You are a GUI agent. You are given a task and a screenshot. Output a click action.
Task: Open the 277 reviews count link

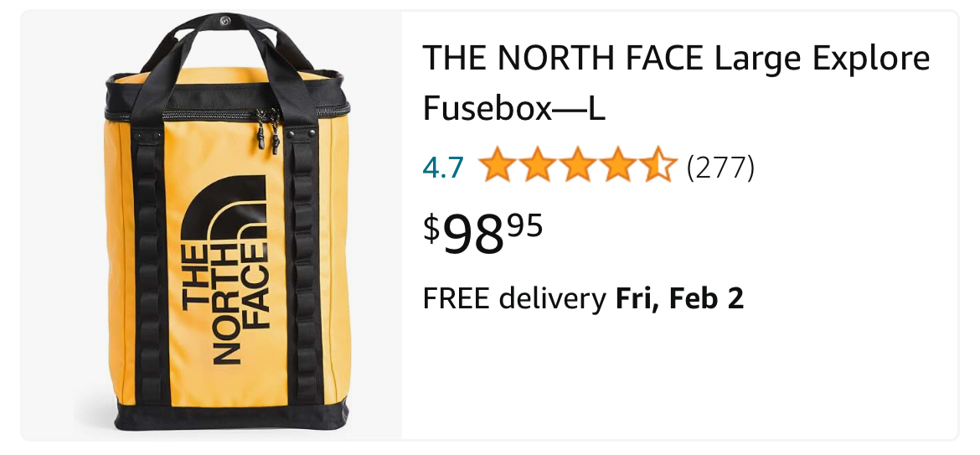(720, 168)
